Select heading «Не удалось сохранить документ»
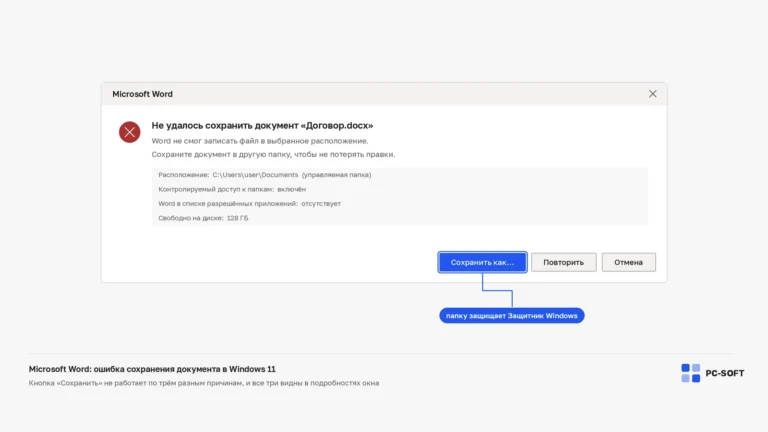 click(x=262, y=125)
